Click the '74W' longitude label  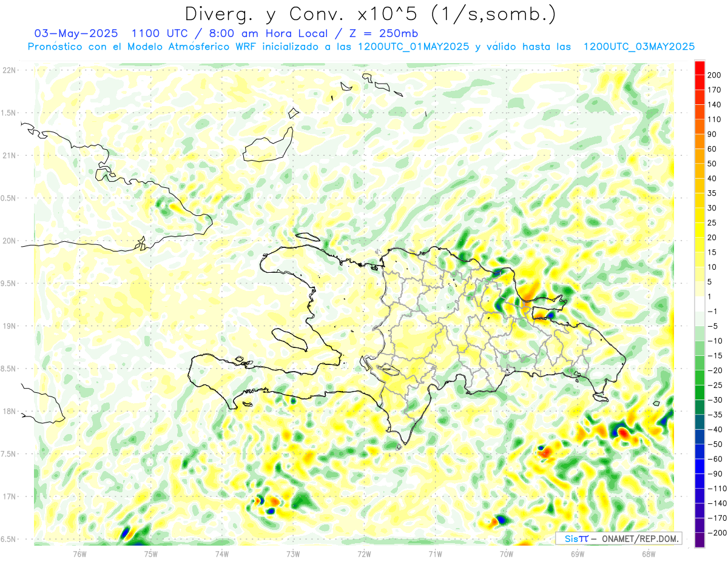tap(221, 554)
